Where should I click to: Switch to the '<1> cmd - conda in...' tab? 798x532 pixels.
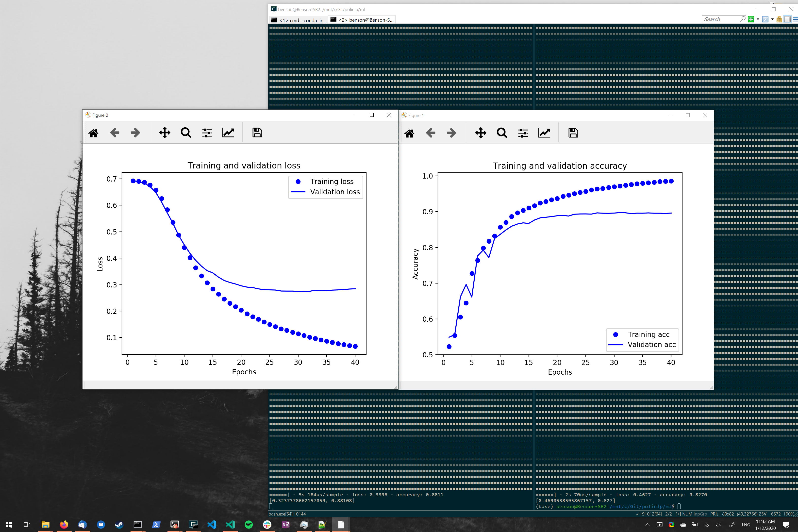(299, 20)
